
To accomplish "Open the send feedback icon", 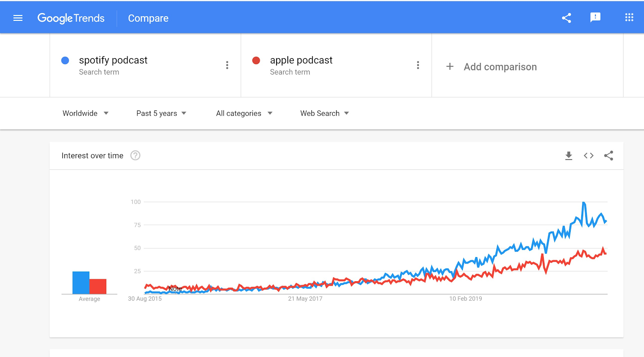I will point(595,17).
